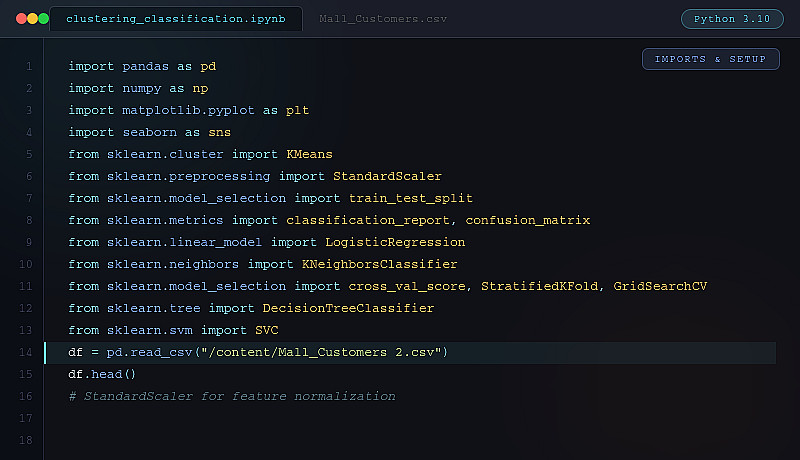Select line number 18 in the gutter
The width and height of the screenshot is (800, 460).
[x=25, y=440]
